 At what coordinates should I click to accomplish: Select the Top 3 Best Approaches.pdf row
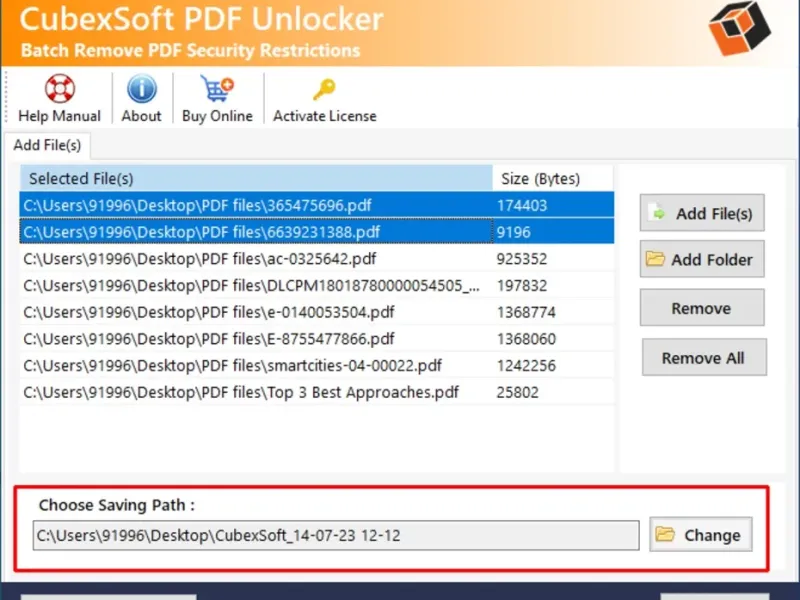click(317, 392)
